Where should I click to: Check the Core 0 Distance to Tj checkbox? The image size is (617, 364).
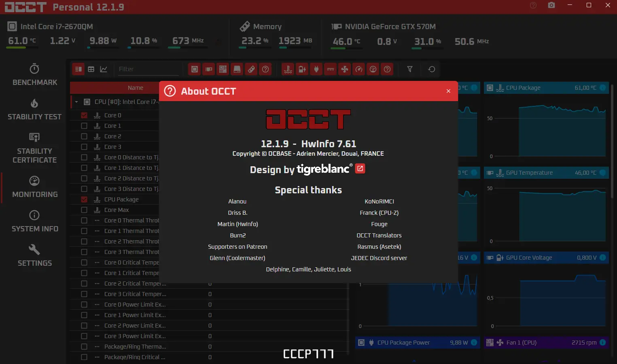[x=84, y=157]
